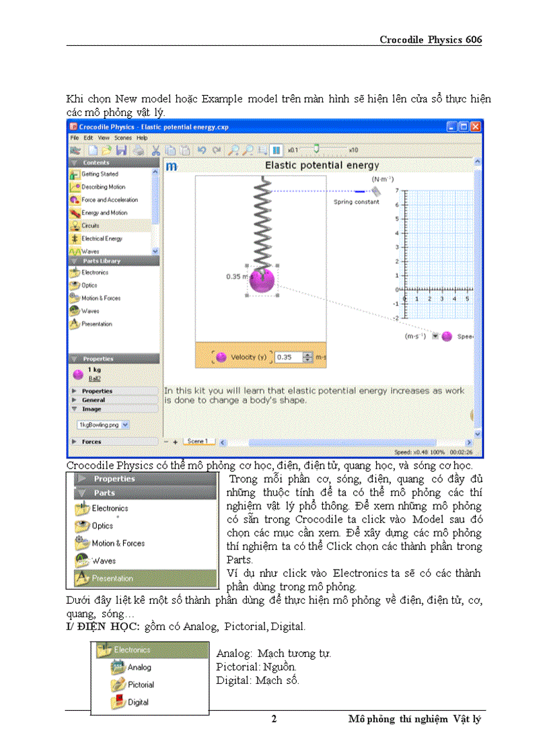Open the Waves parts category

click(x=89, y=311)
